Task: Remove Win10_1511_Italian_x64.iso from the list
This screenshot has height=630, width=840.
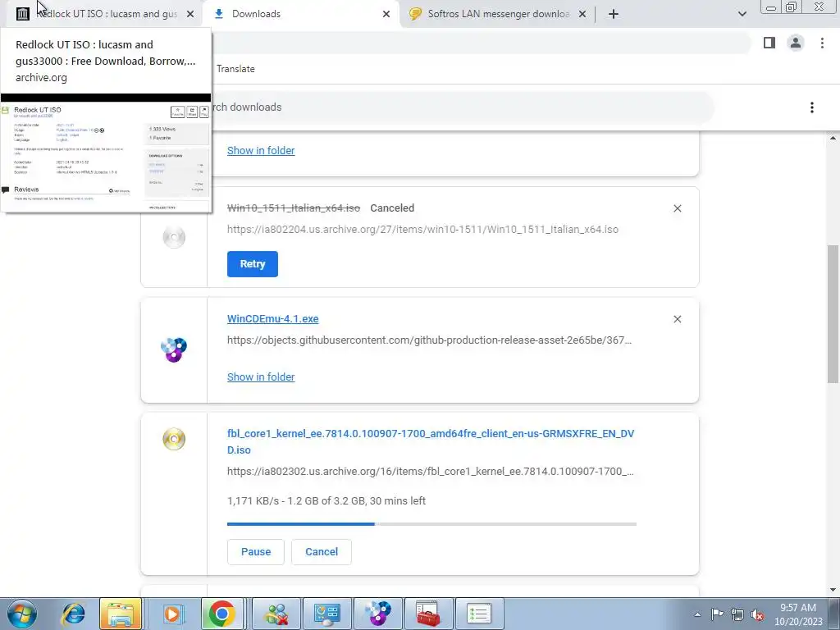Action: click(x=677, y=208)
